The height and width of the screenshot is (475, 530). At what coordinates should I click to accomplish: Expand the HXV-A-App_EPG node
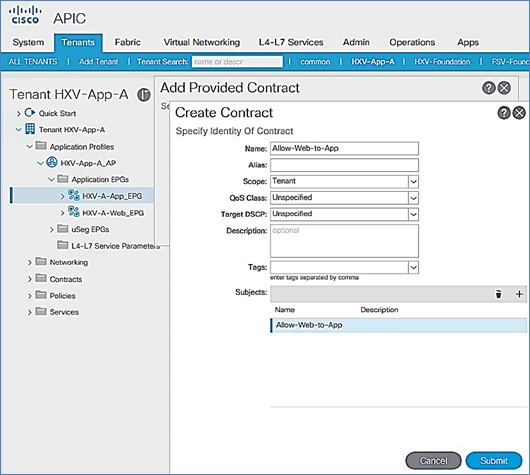62,196
